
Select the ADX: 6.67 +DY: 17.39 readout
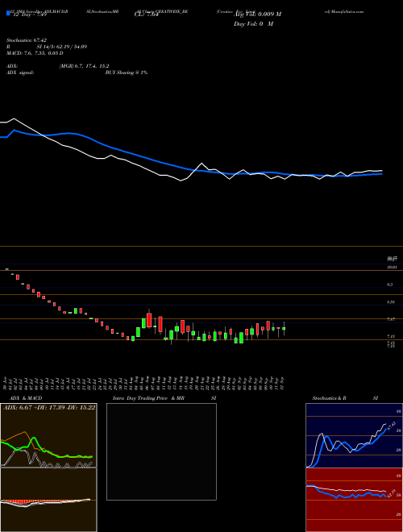tap(48, 407)
